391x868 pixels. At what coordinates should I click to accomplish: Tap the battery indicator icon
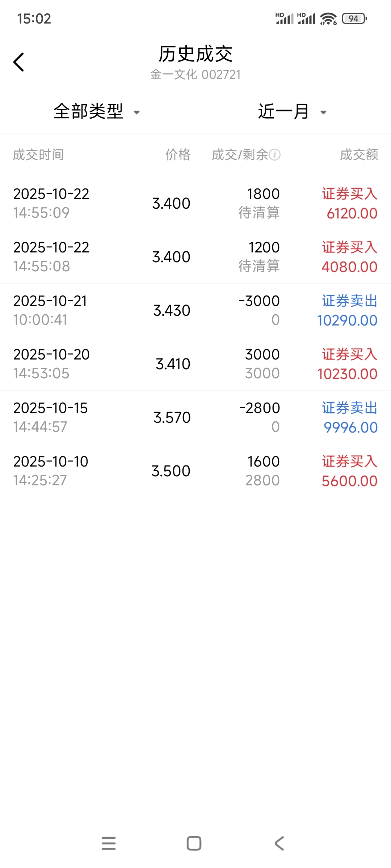tap(354, 18)
